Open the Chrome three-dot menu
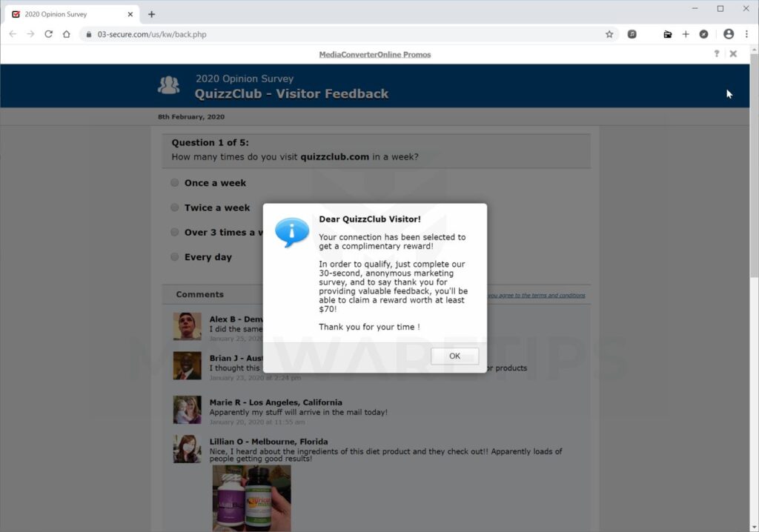The image size is (759, 532). pyautogui.click(x=746, y=34)
